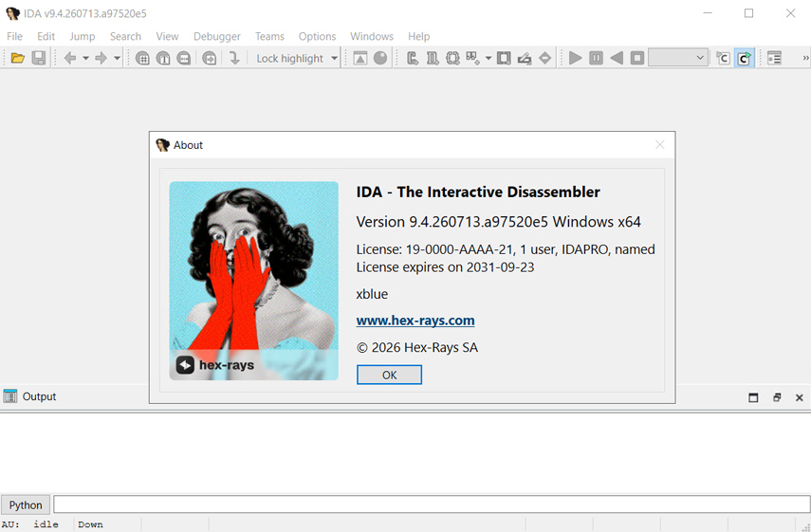The height and width of the screenshot is (532, 811).
Task: Open the forward history dropdown arrow
Action: pyautogui.click(x=117, y=58)
